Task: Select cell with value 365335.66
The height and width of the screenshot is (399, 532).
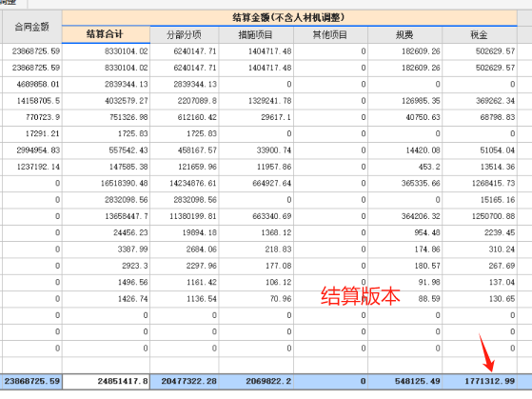Action: click(x=404, y=184)
